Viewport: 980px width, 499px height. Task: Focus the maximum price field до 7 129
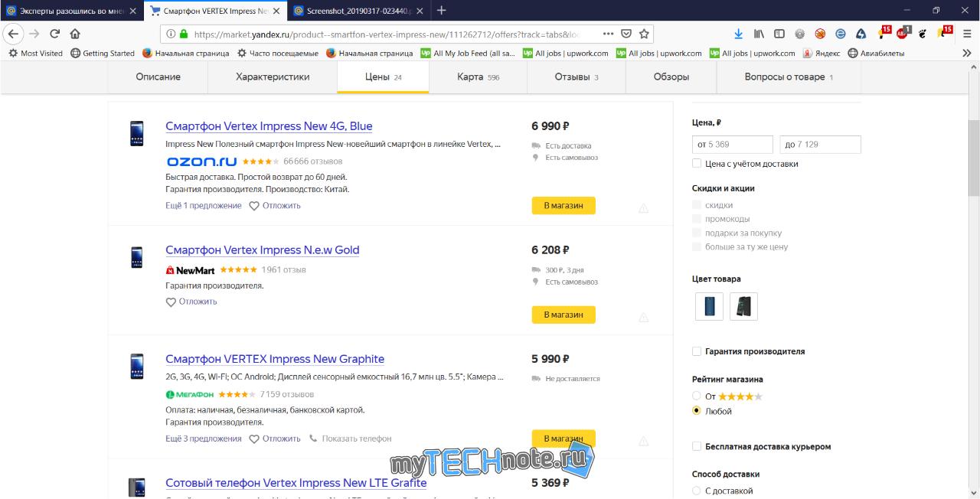click(x=821, y=145)
